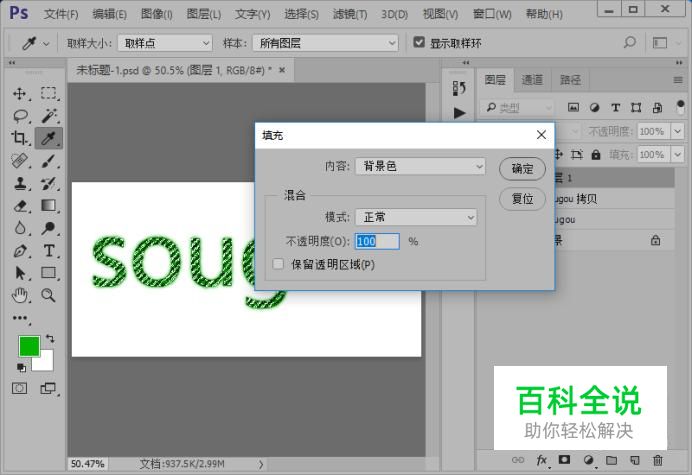The width and height of the screenshot is (692, 475).
Task: Toggle Quick Mask mode
Action: [19, 388]
